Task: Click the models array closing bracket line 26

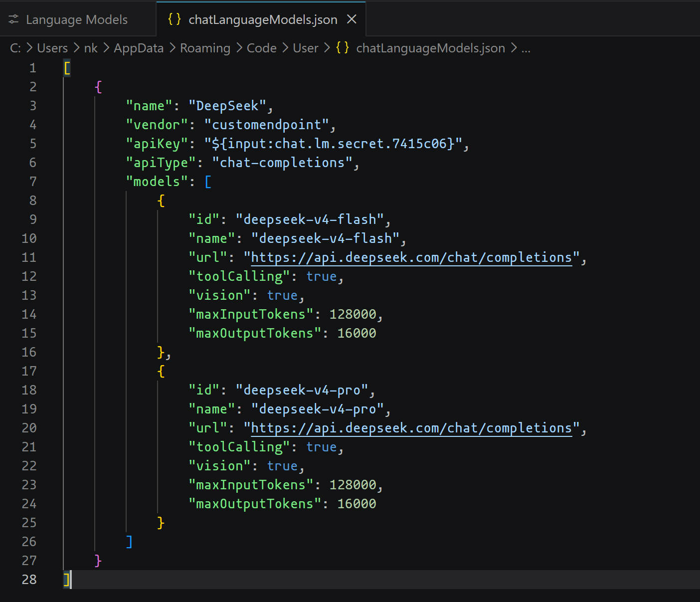Action: [x=129, y=542]
